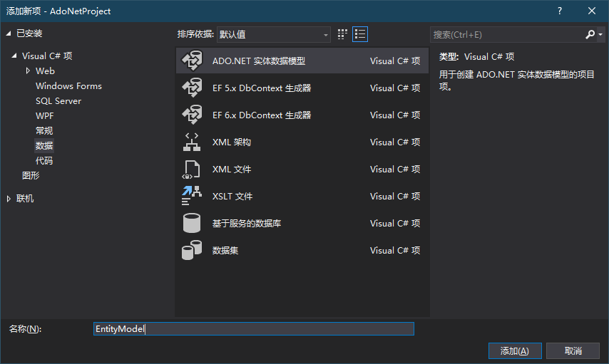Image resolution: width=609 pixels, height=364 pixels.
Task: Click the 联机 label
Action: pos(25,199)
